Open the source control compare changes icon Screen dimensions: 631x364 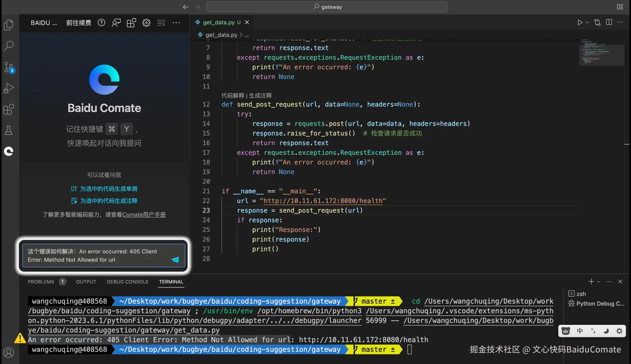[597, 22]
